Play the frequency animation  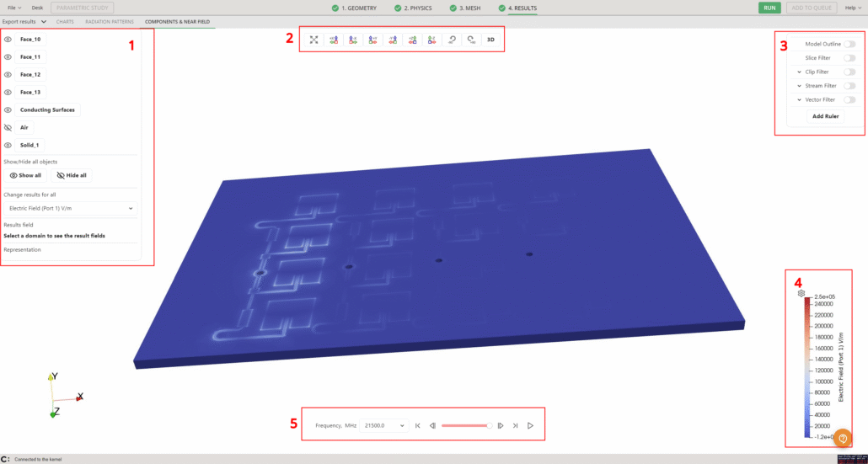pyautogui.click(x=530, y=426)
